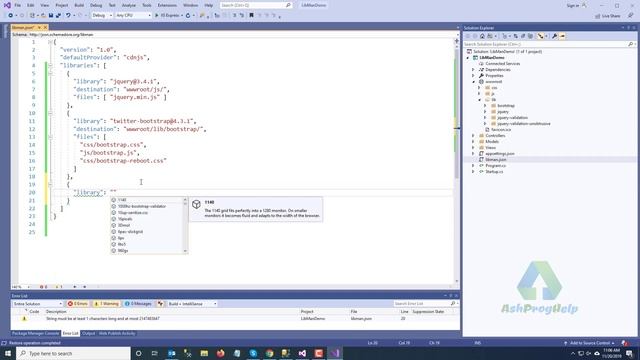640x360 pixels.
Task: Toggle the 0 Messages filter button
Action: (x=138, y=304)
